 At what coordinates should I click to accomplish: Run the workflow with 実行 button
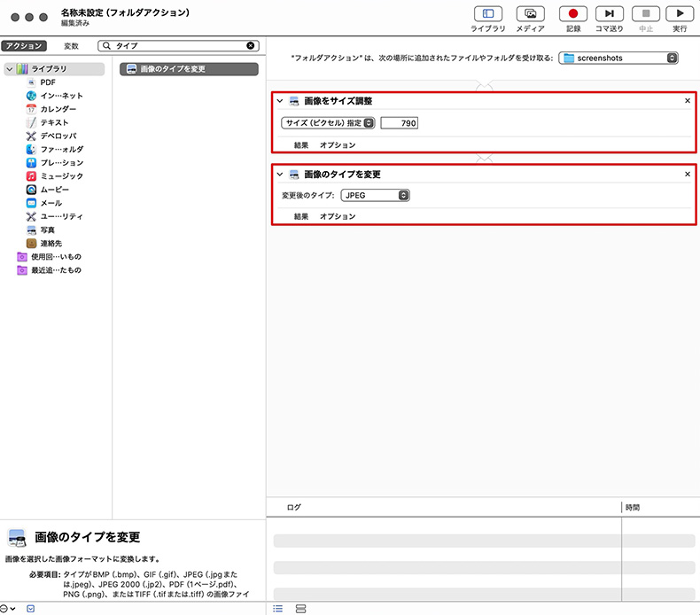[680, 14]
